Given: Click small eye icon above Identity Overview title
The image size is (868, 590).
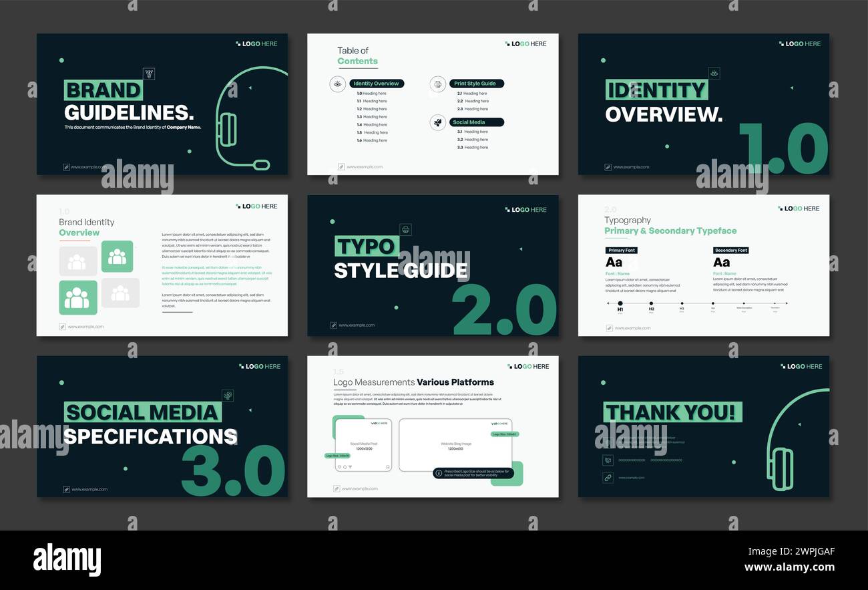Looking at the screenshot, I should 714,73.
